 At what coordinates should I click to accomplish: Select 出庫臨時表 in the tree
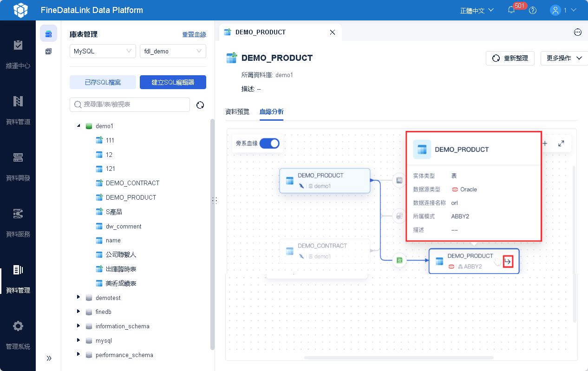pos(121,269)
